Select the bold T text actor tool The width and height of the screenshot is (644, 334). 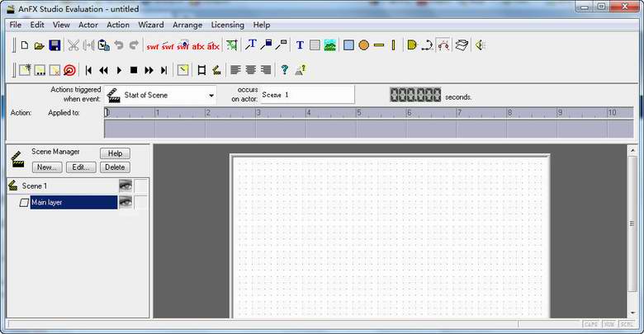[x=300, y=45]
